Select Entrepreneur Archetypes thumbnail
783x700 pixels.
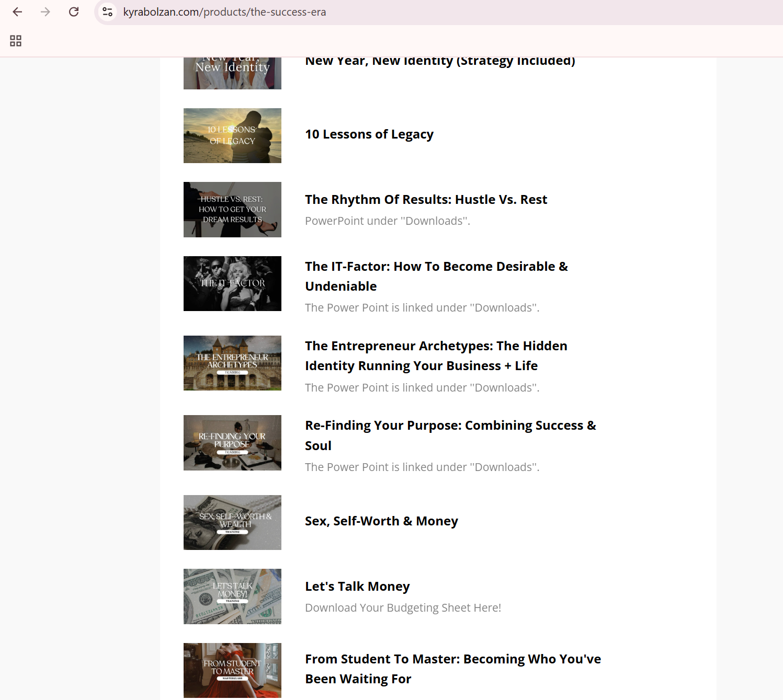[232, 363]
